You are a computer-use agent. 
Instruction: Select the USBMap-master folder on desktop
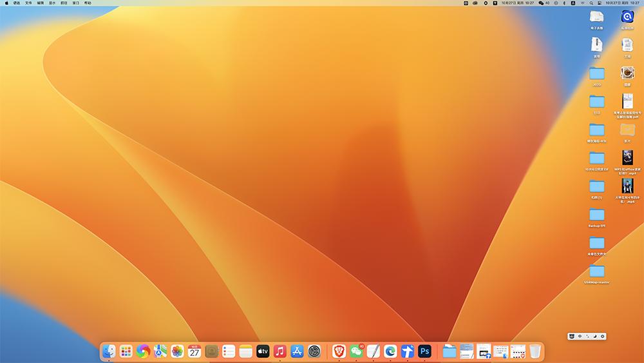597,272
